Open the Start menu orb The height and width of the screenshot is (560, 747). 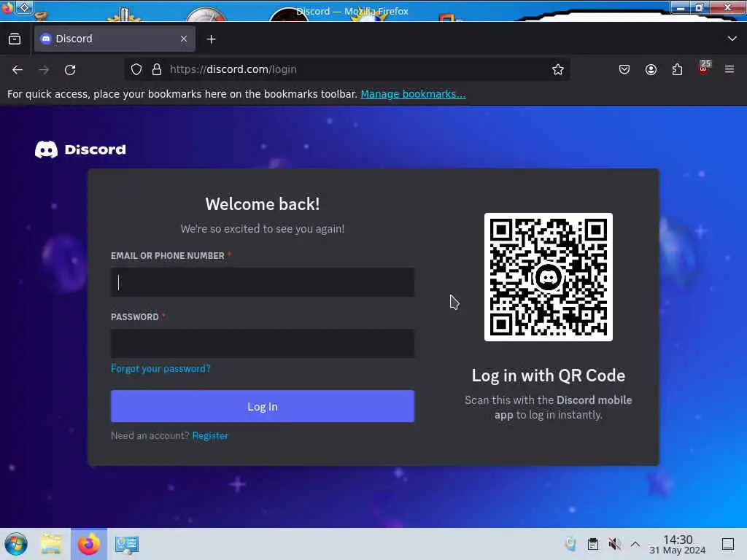[16, 544]
